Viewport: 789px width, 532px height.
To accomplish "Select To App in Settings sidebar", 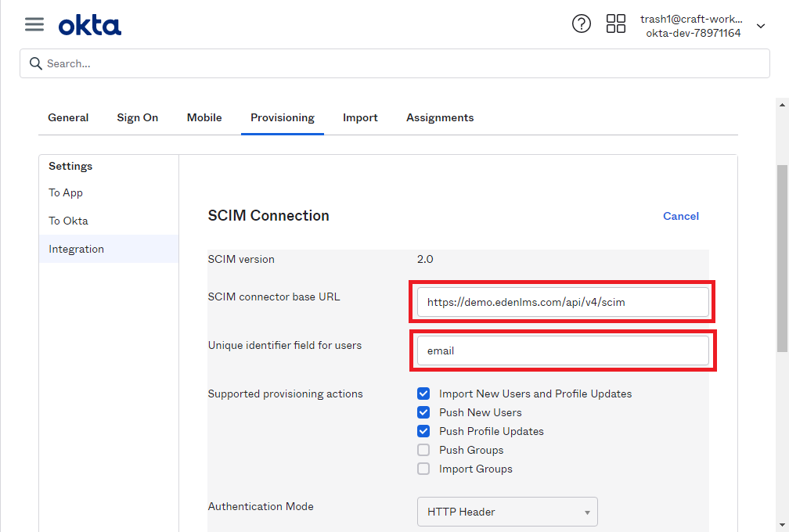I will (x=109, y=192).
